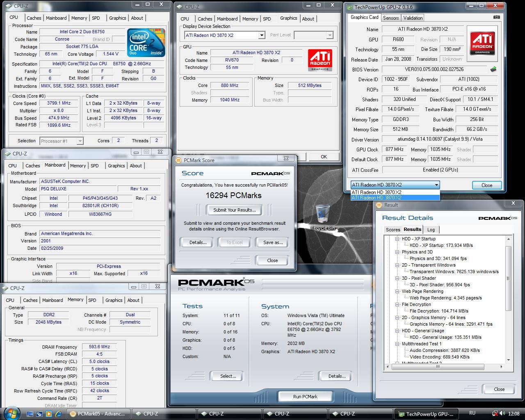
Task: Select Video Encoding: 689.549 KB/s row
Action: point(440,357)
